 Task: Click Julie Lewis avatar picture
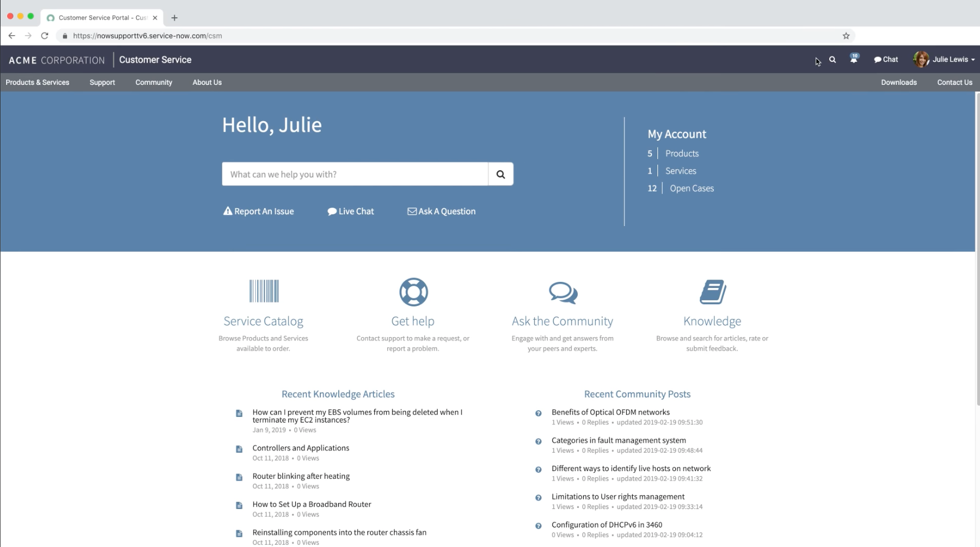pos(921,59)
